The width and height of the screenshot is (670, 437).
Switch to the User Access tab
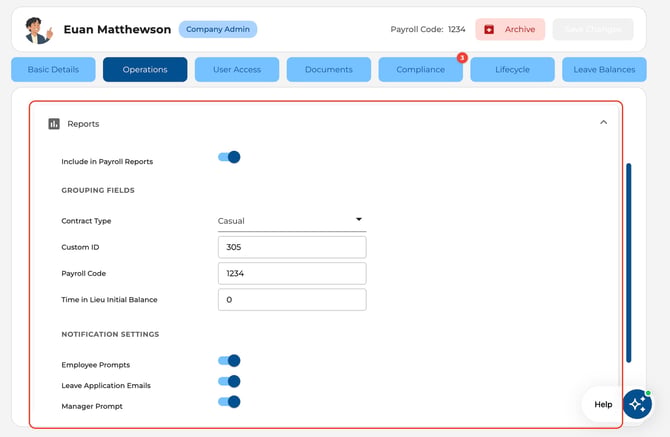[237, 69]
